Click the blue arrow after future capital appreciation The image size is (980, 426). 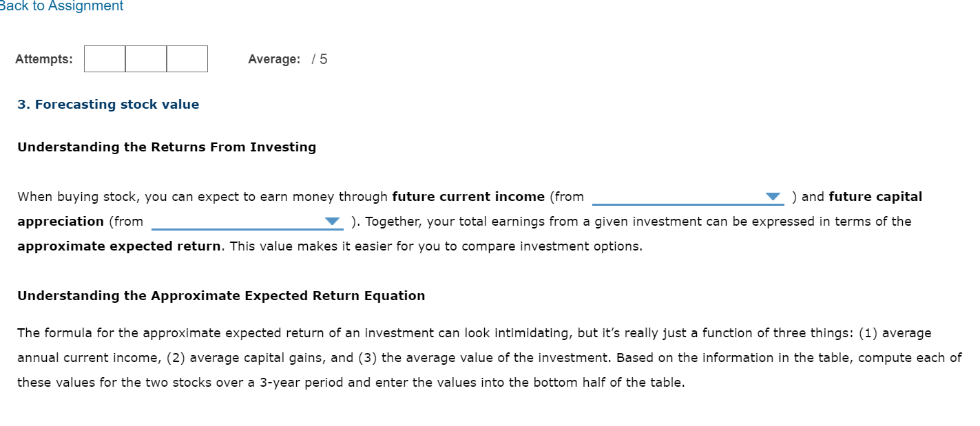coord(333,222)
